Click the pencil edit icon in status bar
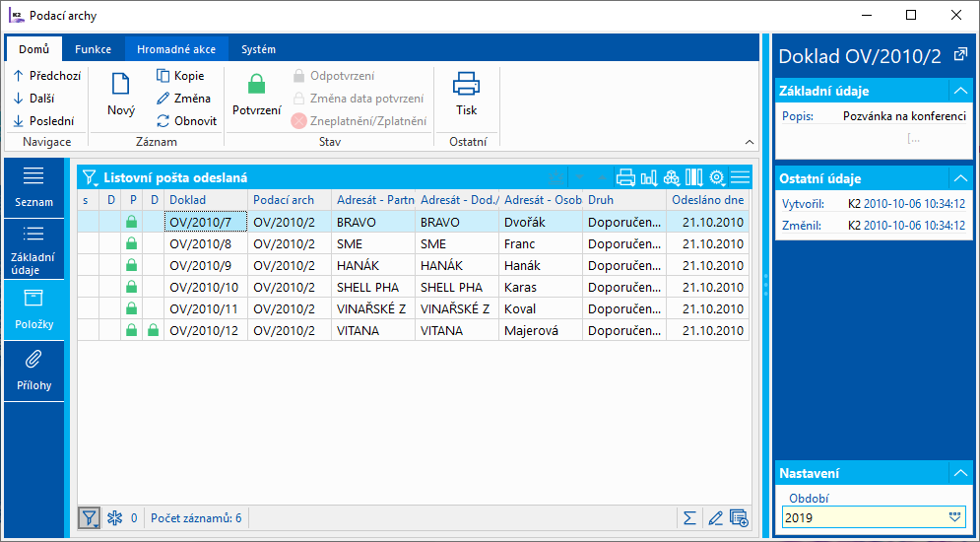Viewport: 980px width, 542px height. (x=716, y=518)
